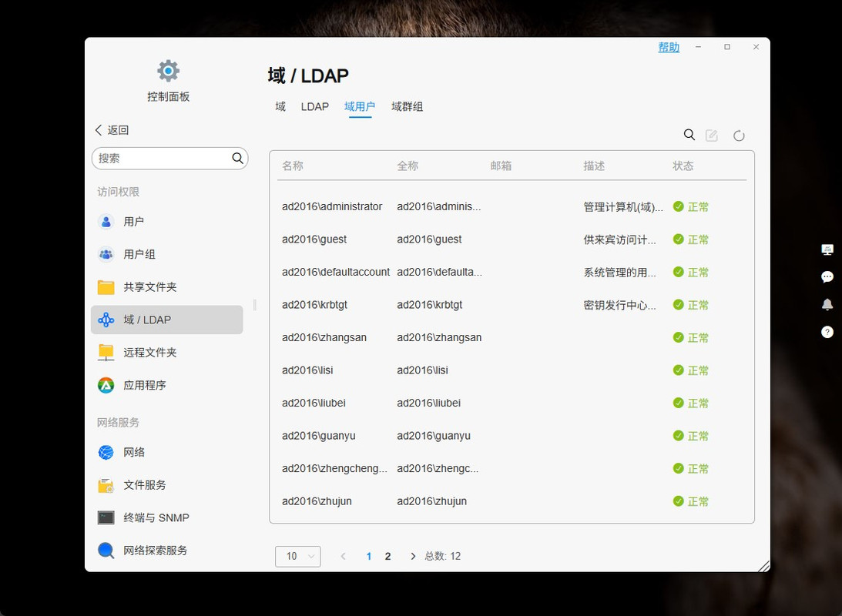
Task: Switch to the LDAP tab
Action: (x=314, y=106)
